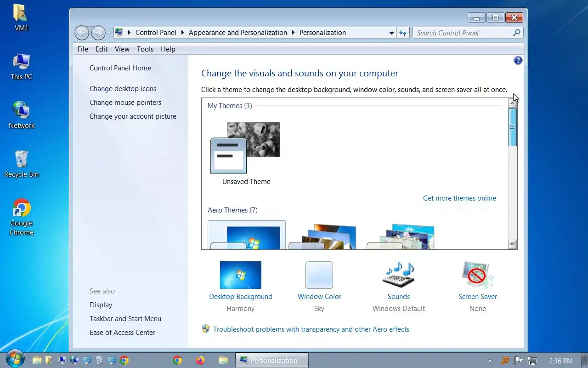The height and width of the screenshot is (368, 588).
Task: Open the Tools menu
Action: (x=145, y=49)
